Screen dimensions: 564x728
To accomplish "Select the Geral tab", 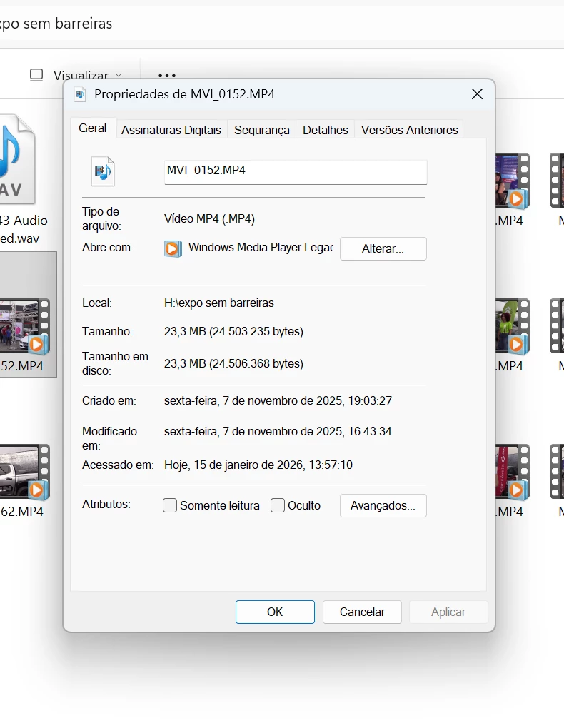I will tap(92, 128).
